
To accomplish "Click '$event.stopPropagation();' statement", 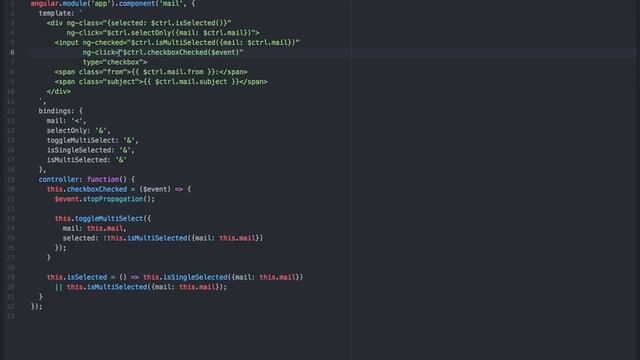I will pyautogui.click(x=104, y=199).
